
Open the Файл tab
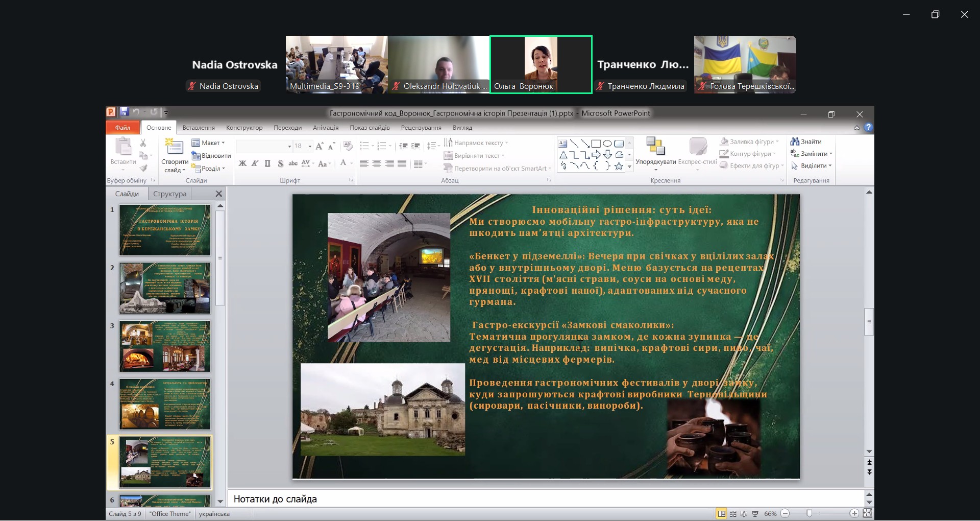point(122,128)
